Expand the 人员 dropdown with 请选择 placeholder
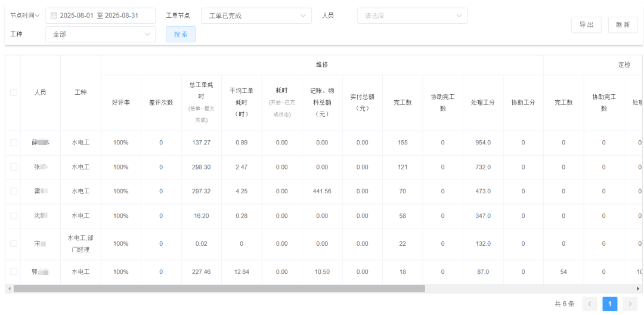 (x=412, y=16)
